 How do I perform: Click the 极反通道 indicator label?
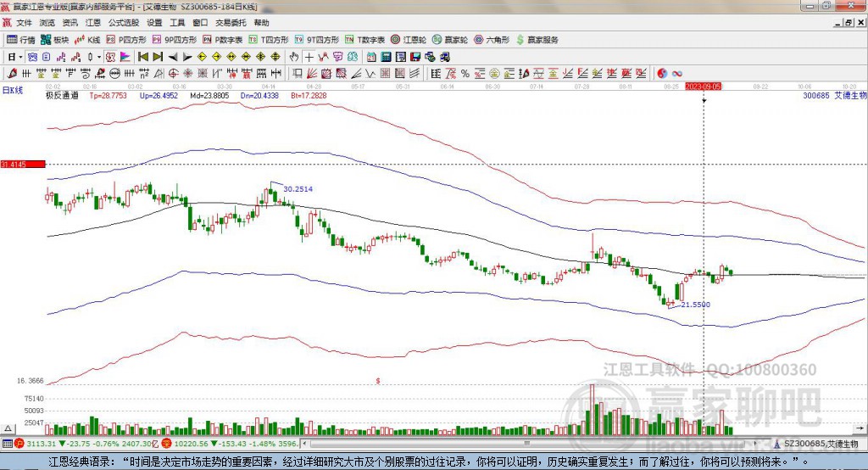coord(62,95)
